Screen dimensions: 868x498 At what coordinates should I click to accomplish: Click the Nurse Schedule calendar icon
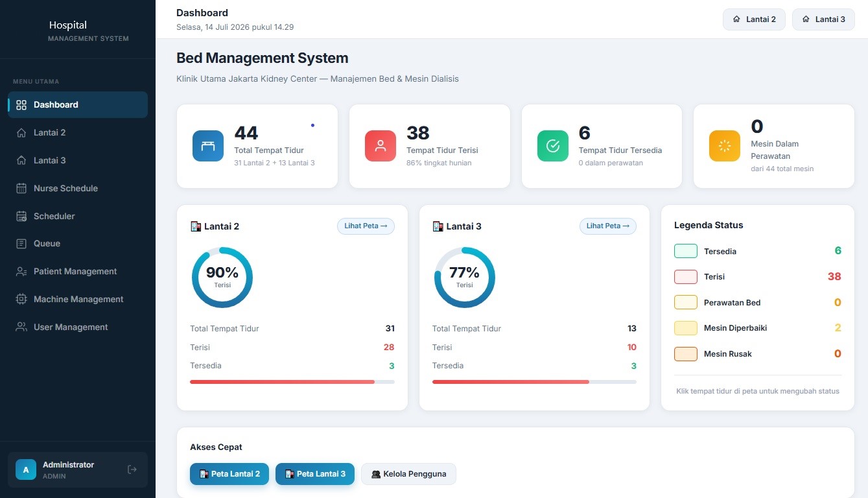21,189
